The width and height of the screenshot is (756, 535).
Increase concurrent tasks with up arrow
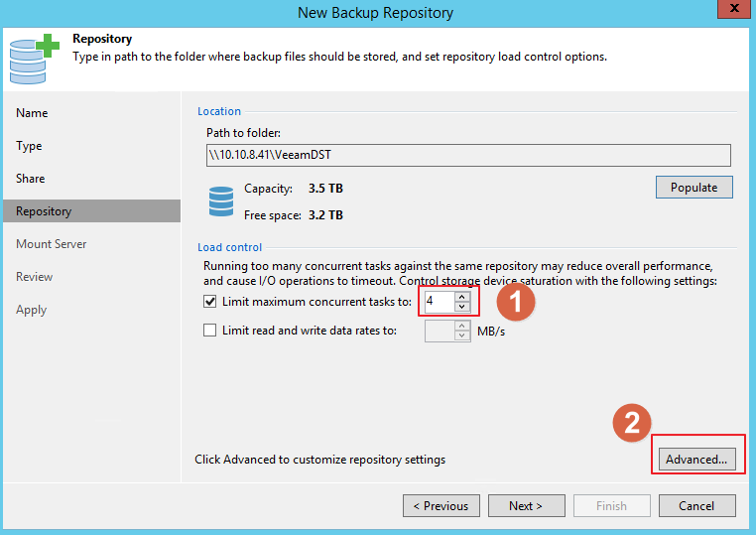pyautogui.click(x=461, y=296)
